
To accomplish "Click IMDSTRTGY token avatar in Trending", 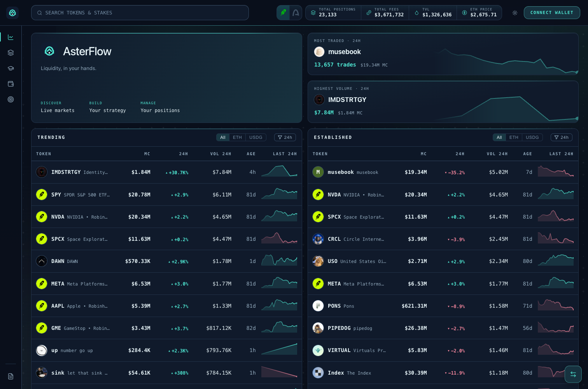I will pyautogui.click(x=42, y=172).
